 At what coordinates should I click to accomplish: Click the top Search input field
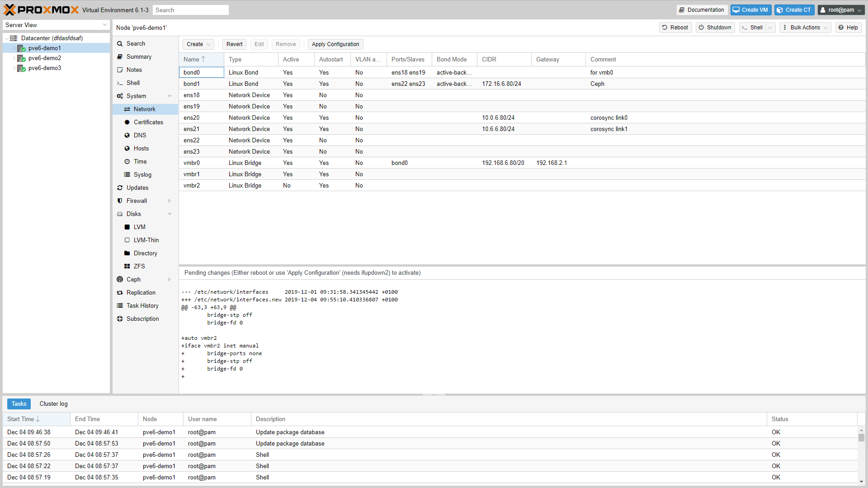click(190, 10)
